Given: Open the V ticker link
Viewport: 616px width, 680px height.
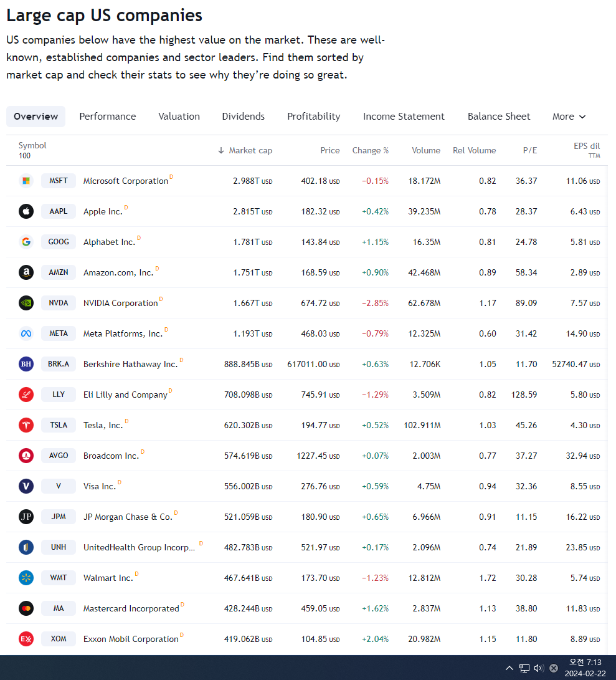Looking at the screenshot, I should pyautogui.click(x=59, y=486).
